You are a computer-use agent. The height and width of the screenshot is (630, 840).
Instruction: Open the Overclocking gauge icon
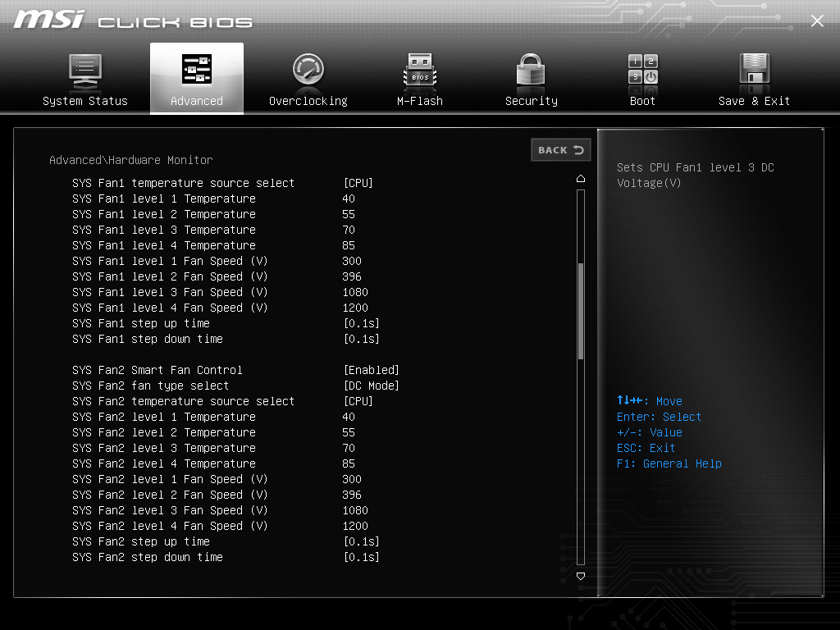click(x=308, y=69)
